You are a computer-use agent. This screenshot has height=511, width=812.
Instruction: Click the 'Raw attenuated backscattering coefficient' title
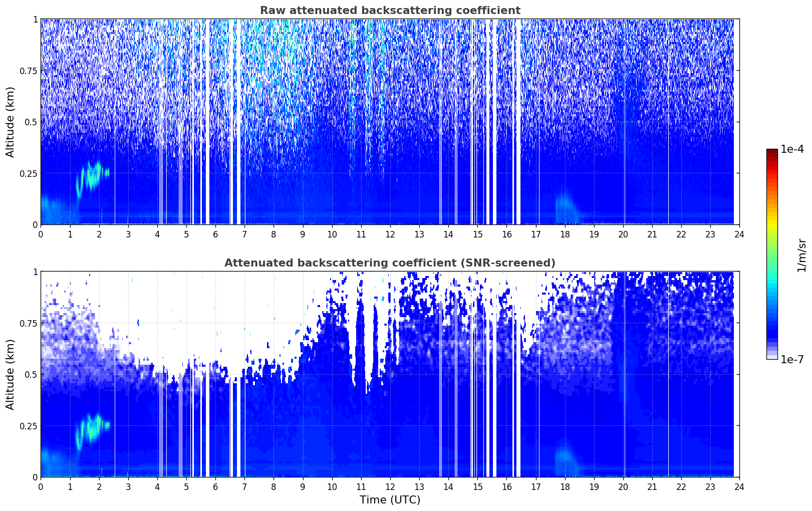[x=390, y=11]
